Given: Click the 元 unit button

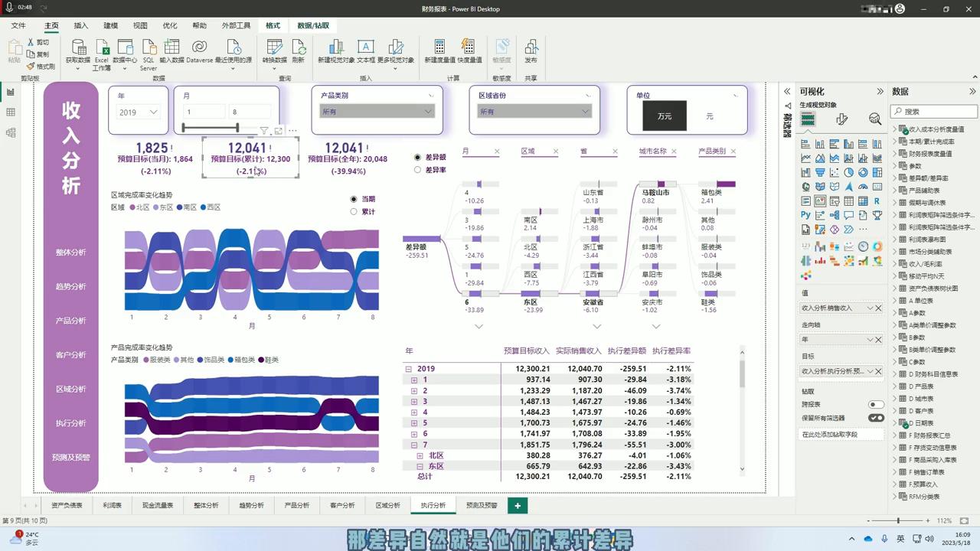Looking at the screenshot, I should (x=709, y=116).
